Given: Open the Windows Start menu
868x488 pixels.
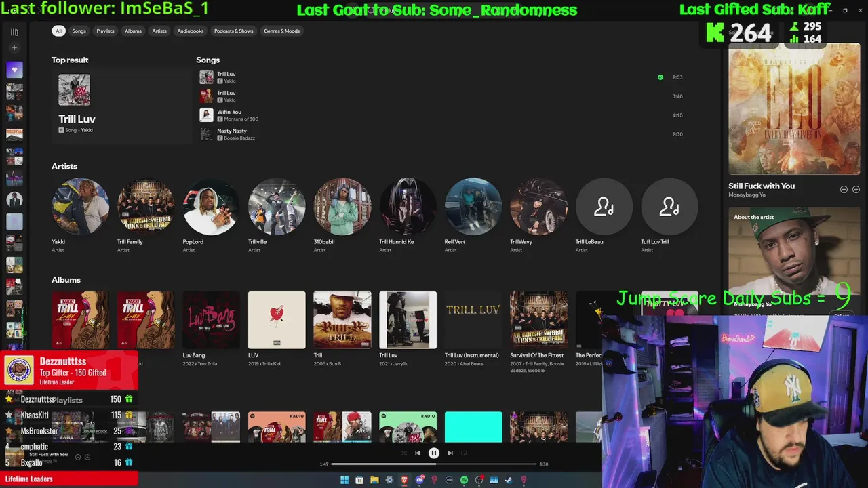Looking at the screenshot, I should [x=344, y=480].
